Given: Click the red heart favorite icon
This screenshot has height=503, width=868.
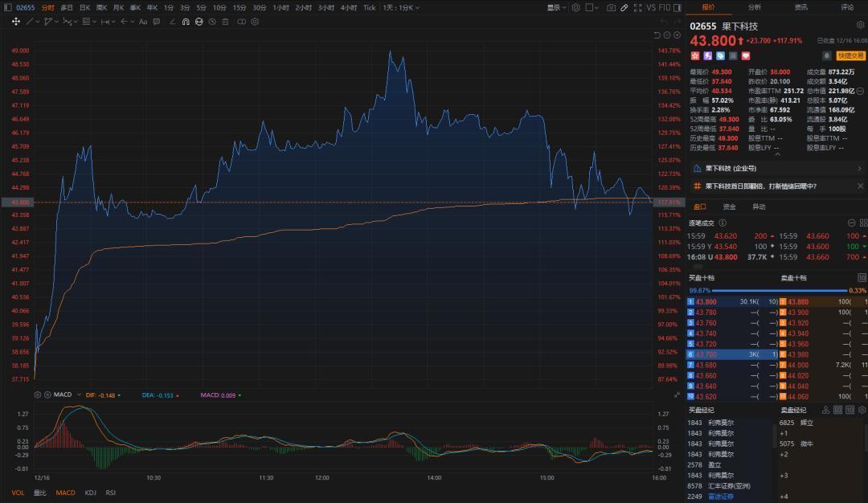Looking at the screenshot, I should [745, 55].
